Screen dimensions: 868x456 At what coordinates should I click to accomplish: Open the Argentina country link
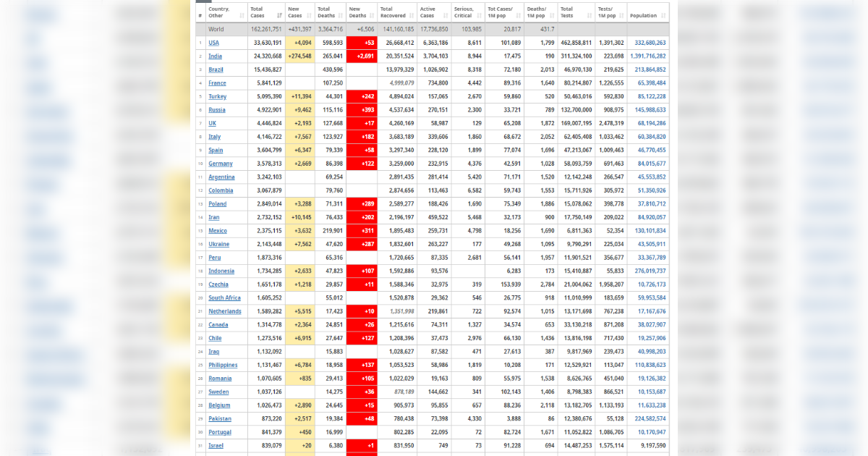coord(221,177)
